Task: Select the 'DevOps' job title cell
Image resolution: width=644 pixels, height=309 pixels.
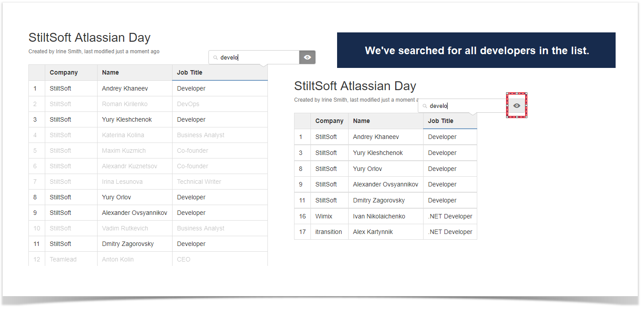Action: [220, 104]
